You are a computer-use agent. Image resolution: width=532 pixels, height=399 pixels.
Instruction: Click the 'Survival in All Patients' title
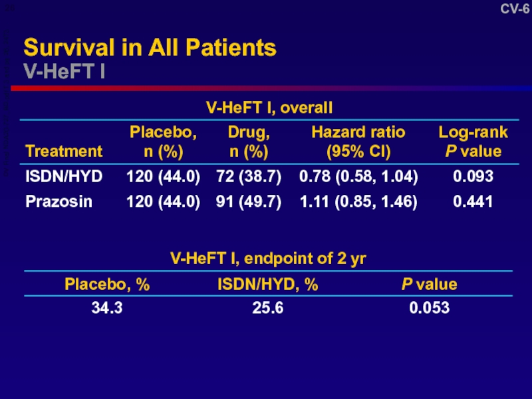tap(149, 48)
